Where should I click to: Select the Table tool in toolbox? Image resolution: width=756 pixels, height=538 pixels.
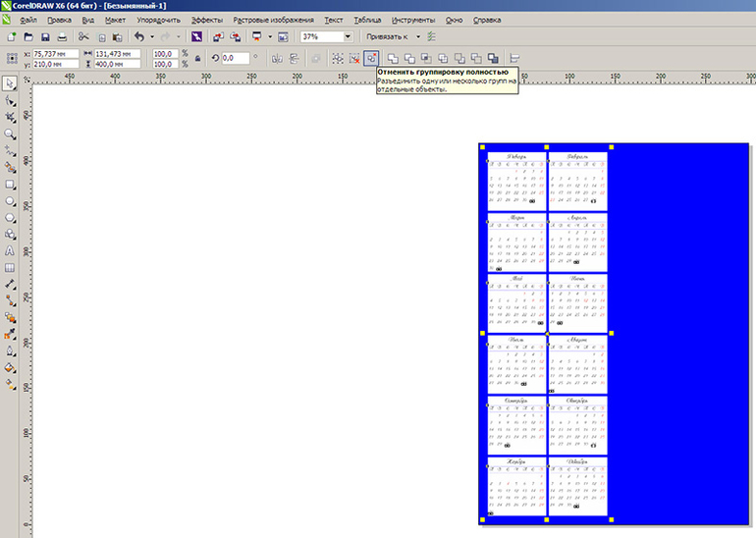(x=10, y=267)
